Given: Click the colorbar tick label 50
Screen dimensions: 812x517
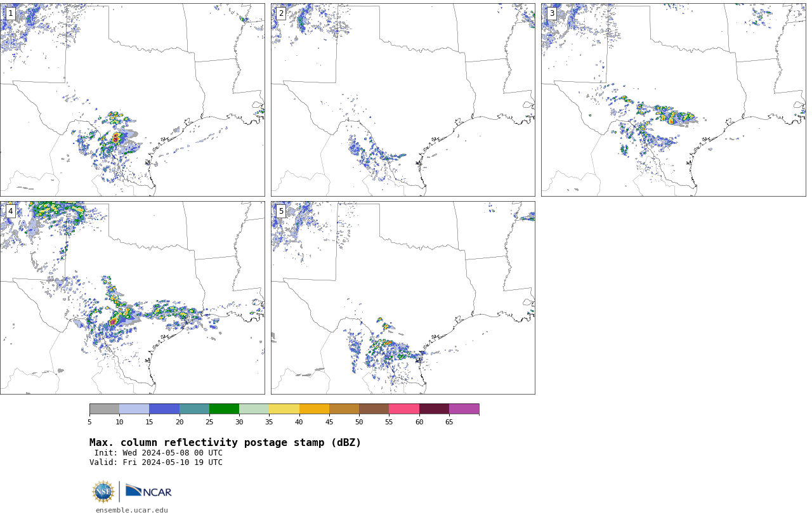Looking at the screenshot, I should click(359, 422).
